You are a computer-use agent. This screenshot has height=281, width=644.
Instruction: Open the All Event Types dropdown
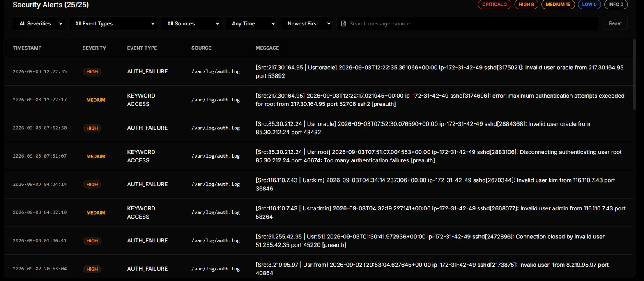(x=113, y=23)
